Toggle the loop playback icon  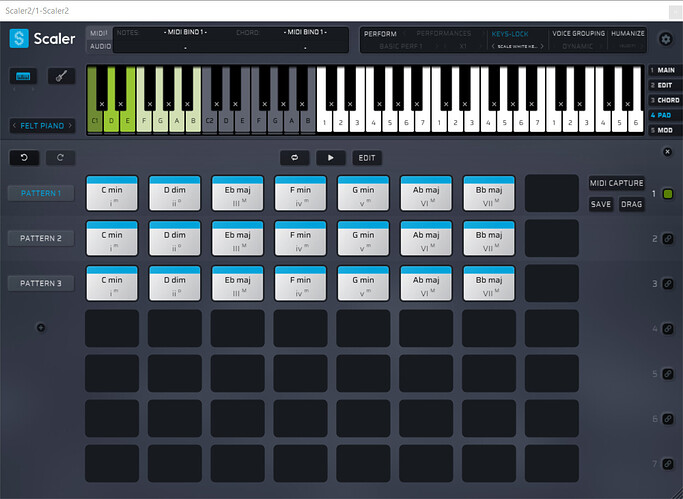pos(294,158)
